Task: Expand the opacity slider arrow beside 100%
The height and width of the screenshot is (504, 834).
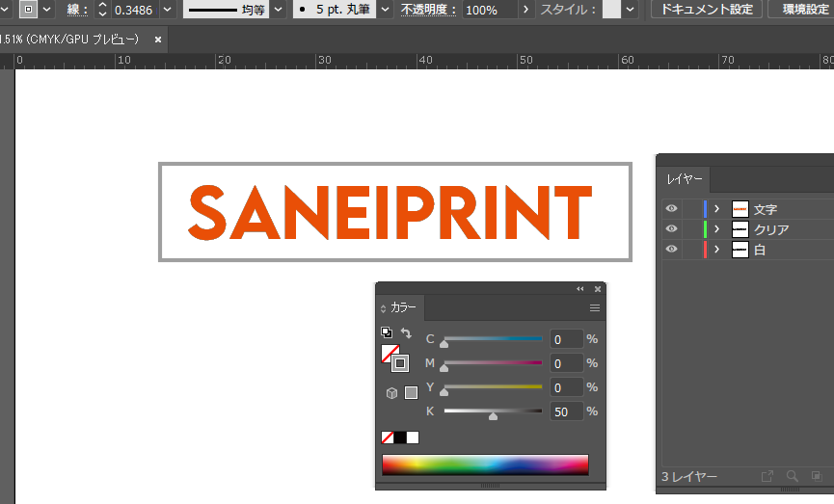Action: [526, 9]
